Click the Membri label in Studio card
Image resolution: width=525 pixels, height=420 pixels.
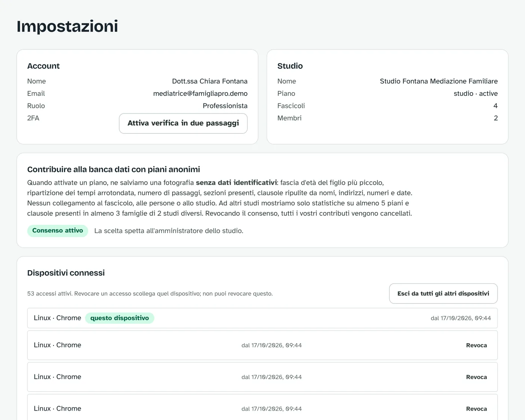point(289,118)
